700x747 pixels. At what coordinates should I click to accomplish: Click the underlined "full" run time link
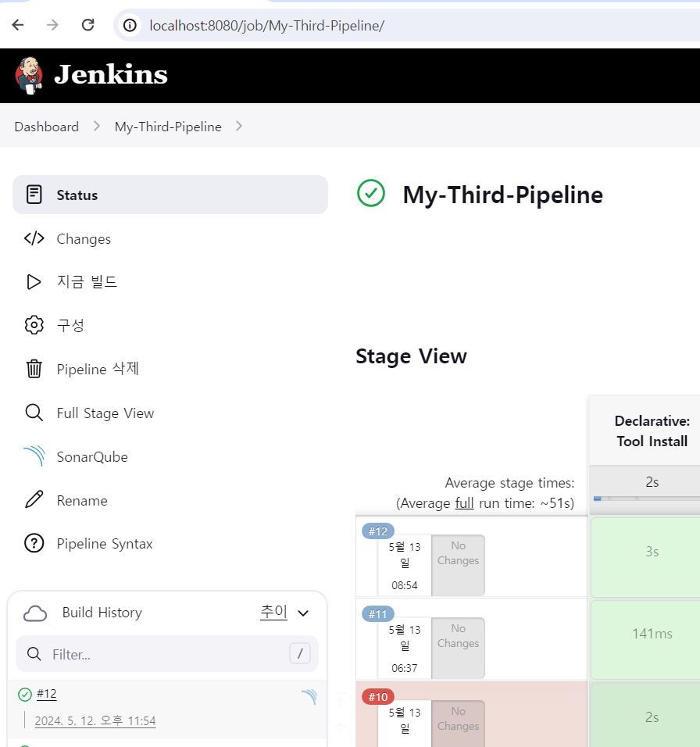464,503
